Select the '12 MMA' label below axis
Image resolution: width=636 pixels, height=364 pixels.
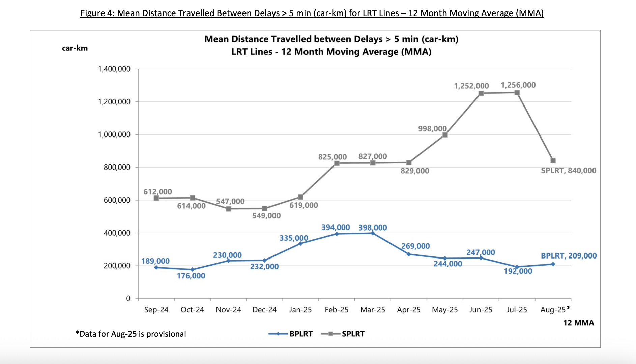click(579, 323)
